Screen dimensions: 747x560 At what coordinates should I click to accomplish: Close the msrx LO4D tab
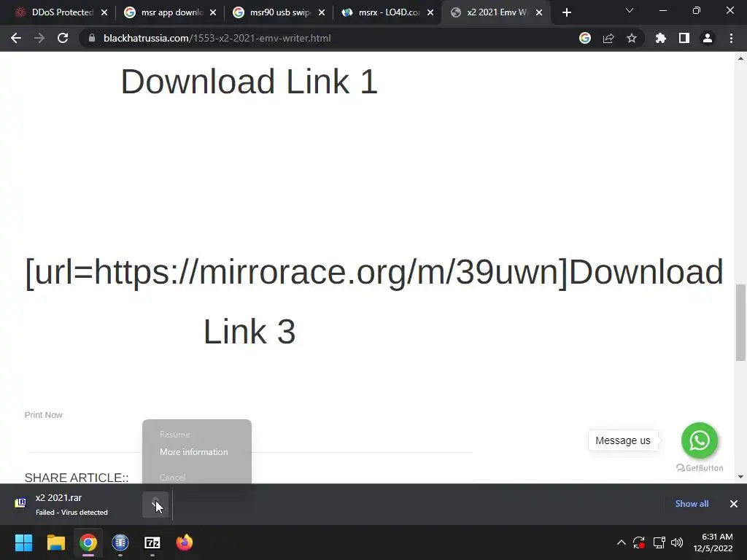430,12
